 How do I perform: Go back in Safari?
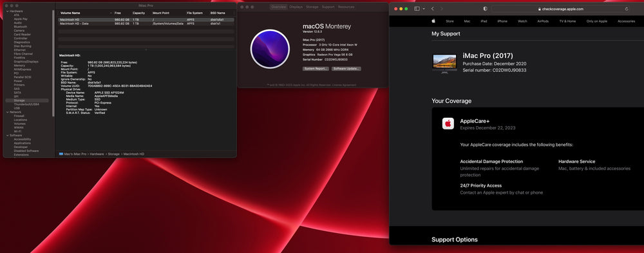click(x=433, y=8)
